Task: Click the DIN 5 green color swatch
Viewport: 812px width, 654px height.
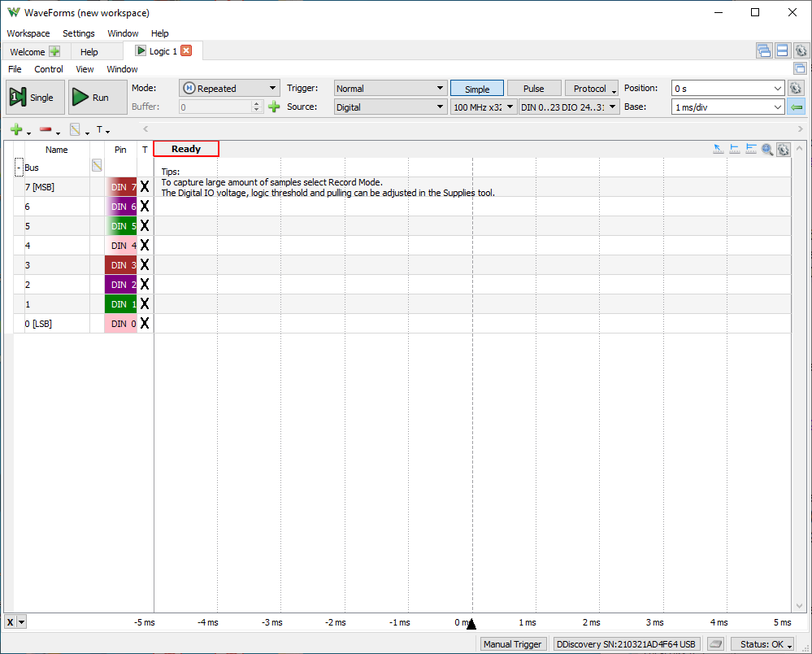Action: click(120, 225)
